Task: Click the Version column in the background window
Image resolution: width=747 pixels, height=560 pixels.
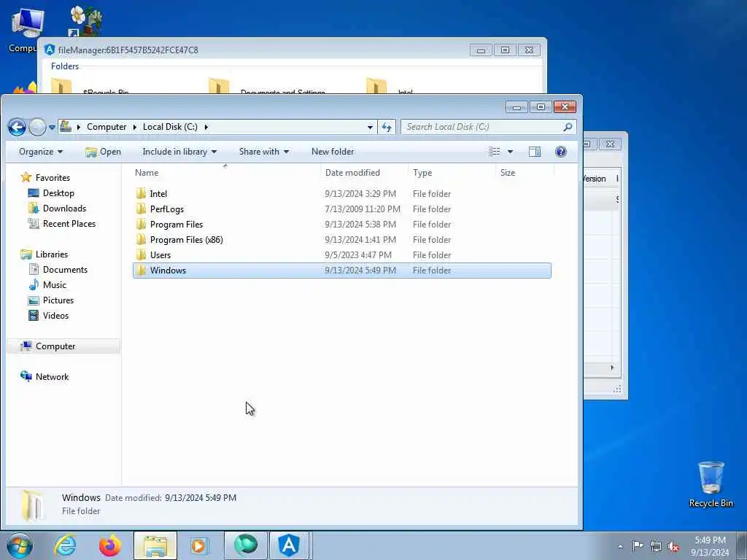Action: 594,179
